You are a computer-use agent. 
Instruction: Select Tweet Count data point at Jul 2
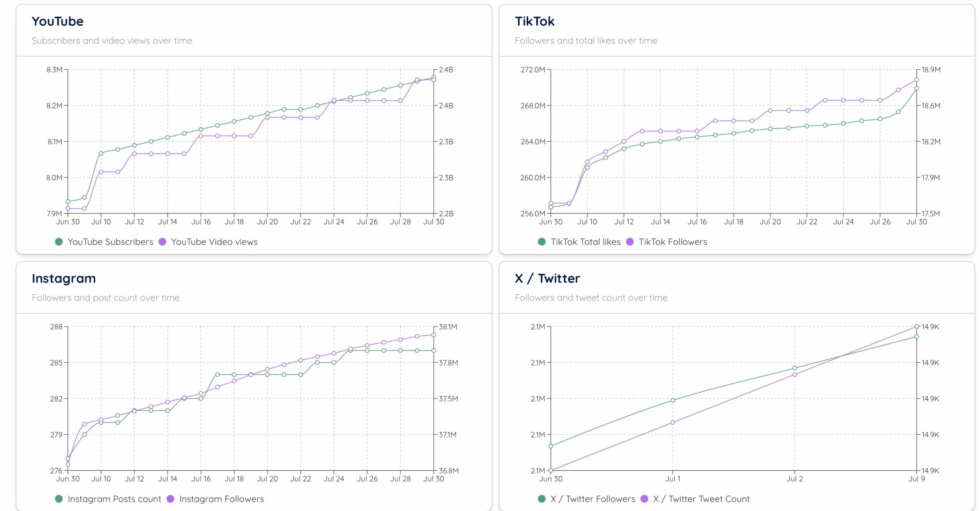[795, 374]
